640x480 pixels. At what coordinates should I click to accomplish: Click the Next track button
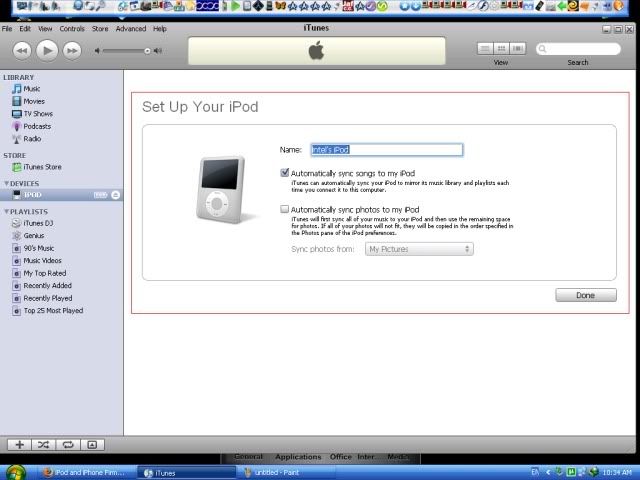[x=73, y=49]
